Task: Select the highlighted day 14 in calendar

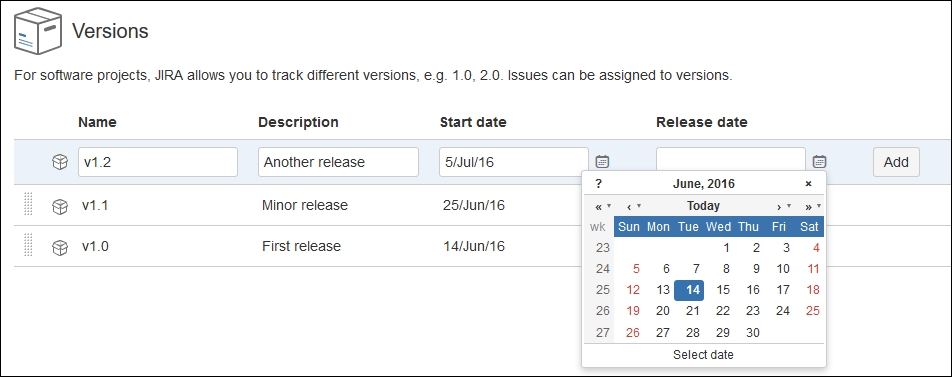Action: point(689,290)
